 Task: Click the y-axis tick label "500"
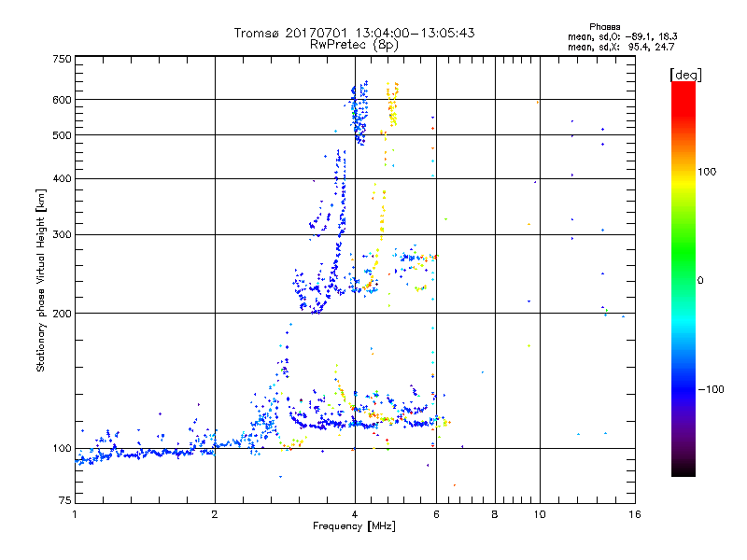click(x=62, y=135)
